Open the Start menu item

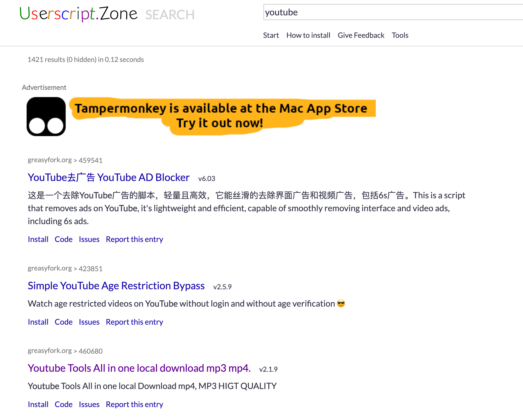click(271, 35)
